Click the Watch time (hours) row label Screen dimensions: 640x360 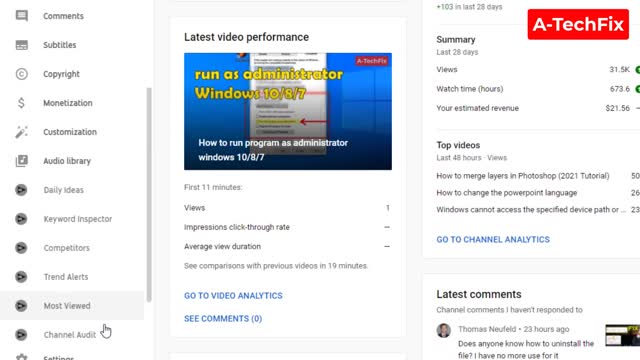(470, 89)
